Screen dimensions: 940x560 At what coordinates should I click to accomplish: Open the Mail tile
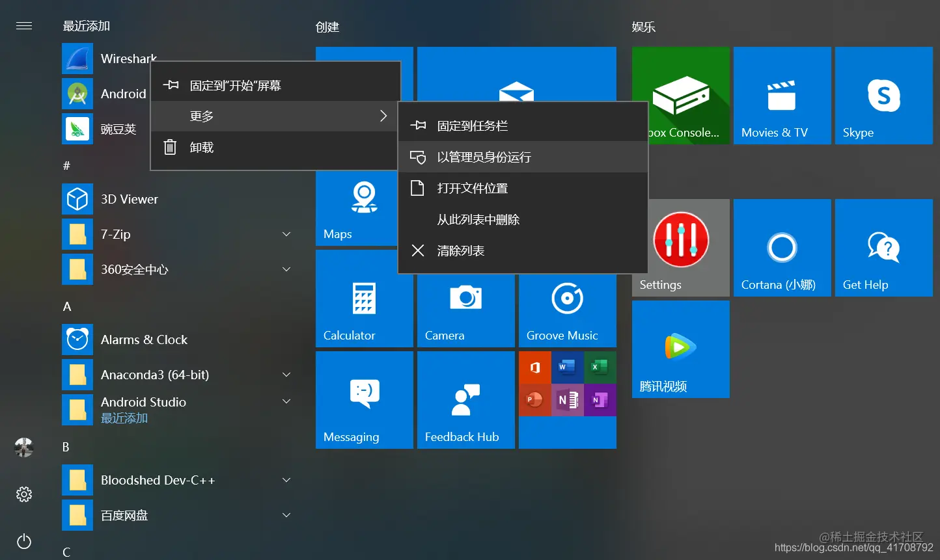pyautogui.click(x=517, y=74)
